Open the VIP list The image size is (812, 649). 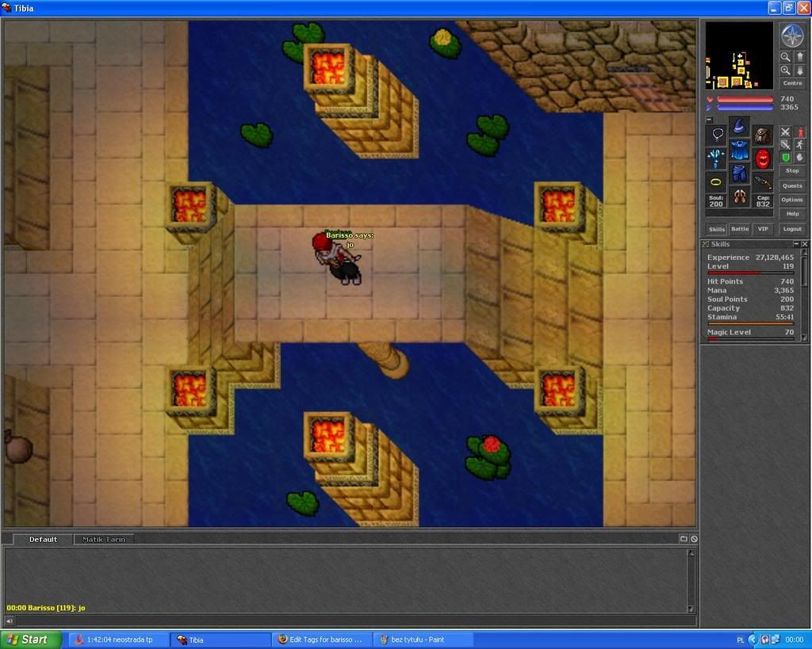pyautogui.click(x=763, y=229)
